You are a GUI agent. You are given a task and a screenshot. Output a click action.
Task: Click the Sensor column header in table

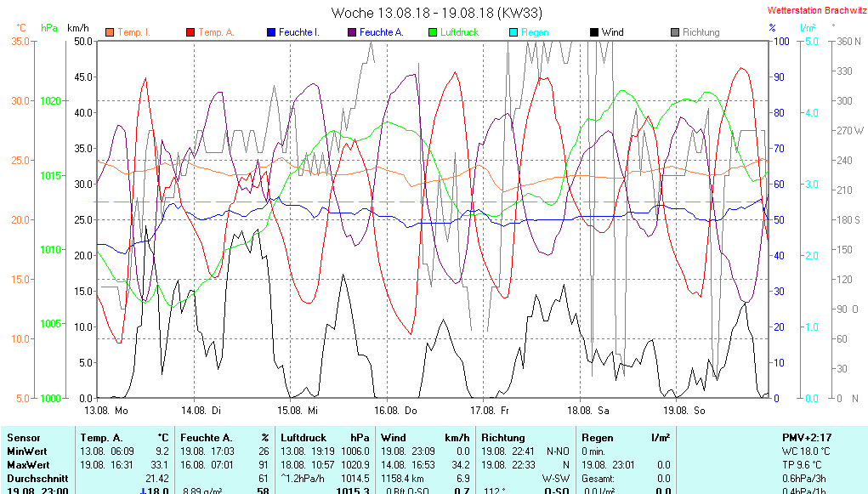click(24, 437)
